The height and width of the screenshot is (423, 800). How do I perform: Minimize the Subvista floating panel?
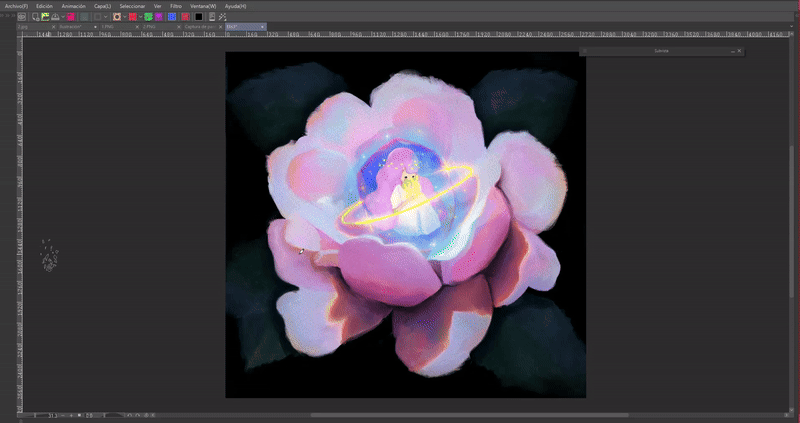(x=733, y=51)
